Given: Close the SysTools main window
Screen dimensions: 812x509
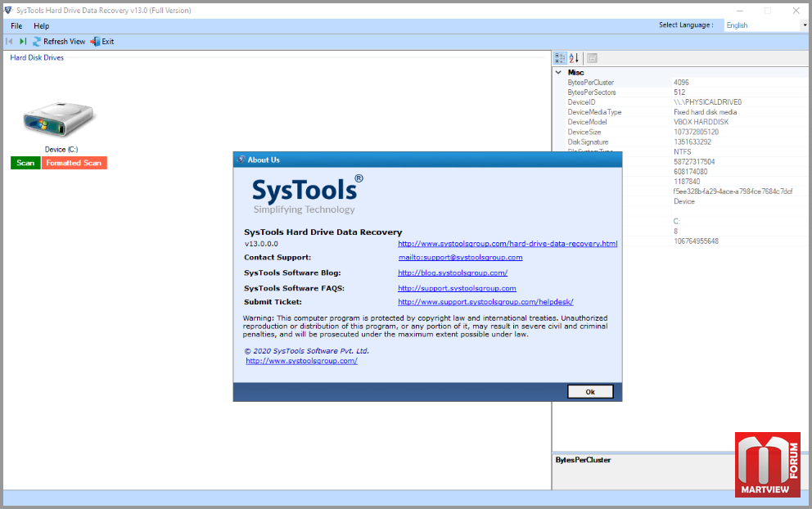Looking at the screenshot, I should [796, 11].
